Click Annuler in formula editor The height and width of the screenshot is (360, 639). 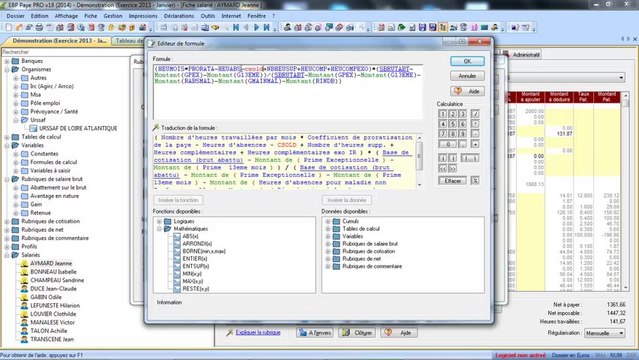(x=467, y=76)
